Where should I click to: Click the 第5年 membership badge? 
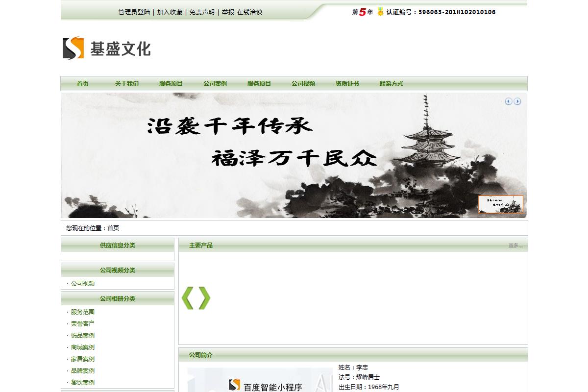click(x=362, y=12)
